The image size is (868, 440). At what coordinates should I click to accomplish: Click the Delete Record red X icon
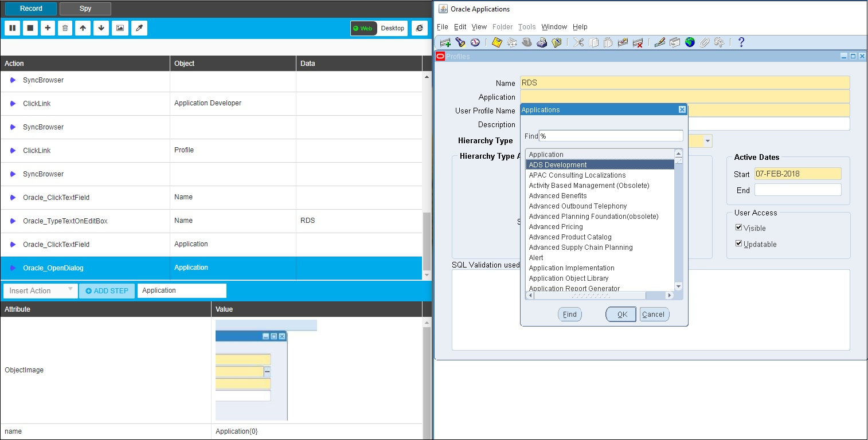[x=638, y=42]
